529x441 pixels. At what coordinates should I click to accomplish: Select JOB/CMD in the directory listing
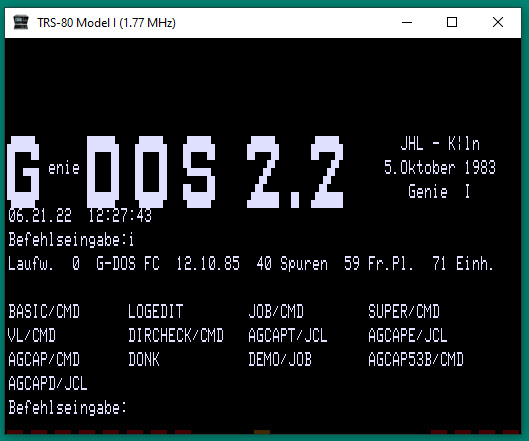pyautogui.click(x=276, y=311)
